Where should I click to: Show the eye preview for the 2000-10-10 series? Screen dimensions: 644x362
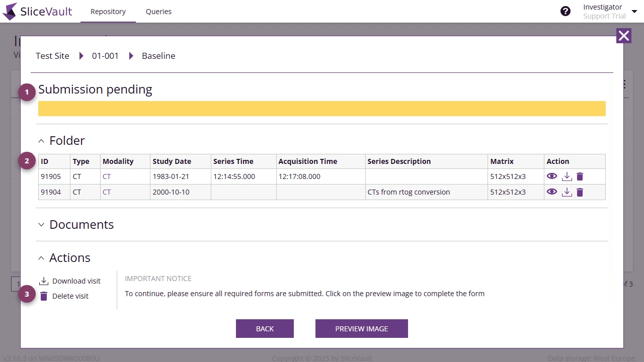pyautogui.click(x=552, y=192)
